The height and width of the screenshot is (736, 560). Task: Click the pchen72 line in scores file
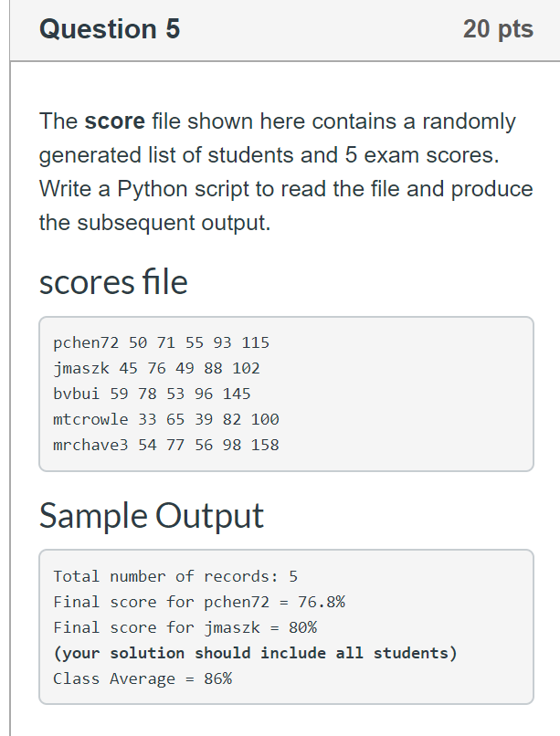coord(161,342)
